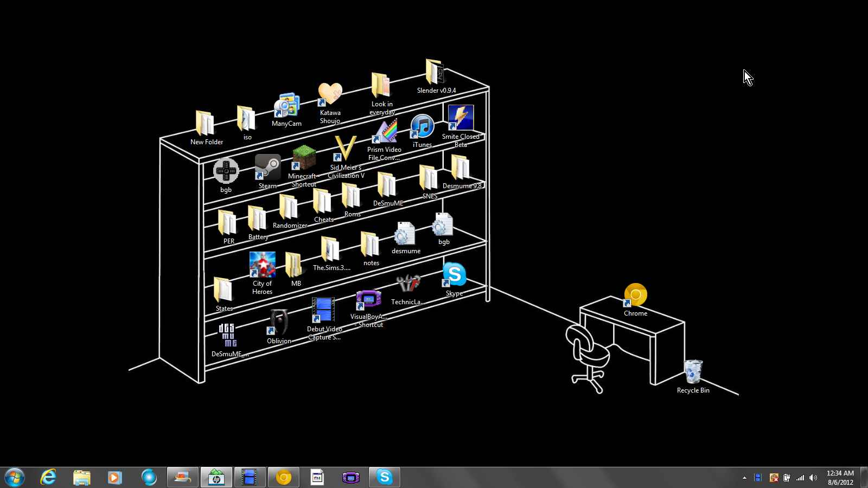
Task: Select the Recycle Bin
Action: [693, 373]
